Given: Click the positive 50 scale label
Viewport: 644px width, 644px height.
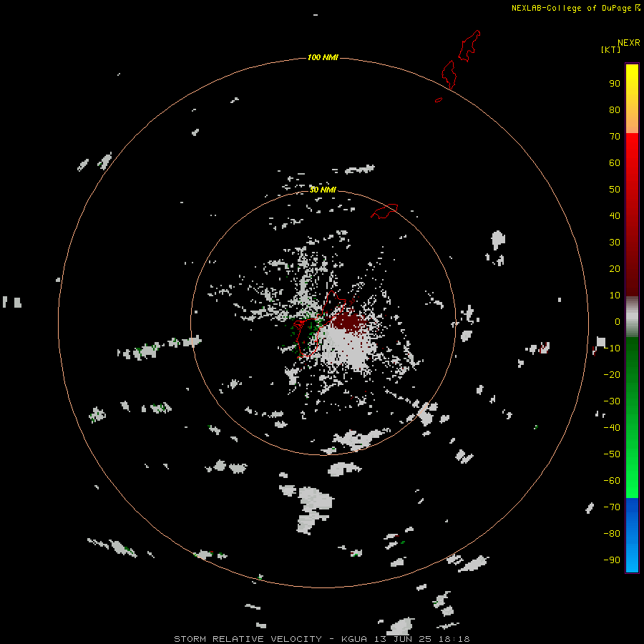Looking at the screenshot, I should (615, 190).
